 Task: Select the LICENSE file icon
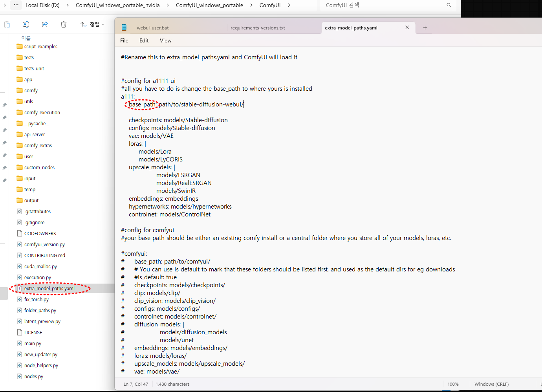[x=20, y=332]
